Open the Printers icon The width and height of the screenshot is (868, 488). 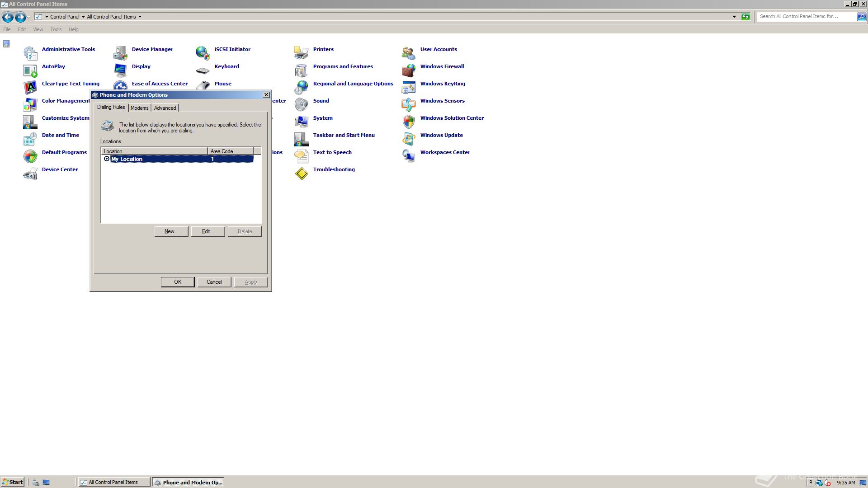(302, 53)
